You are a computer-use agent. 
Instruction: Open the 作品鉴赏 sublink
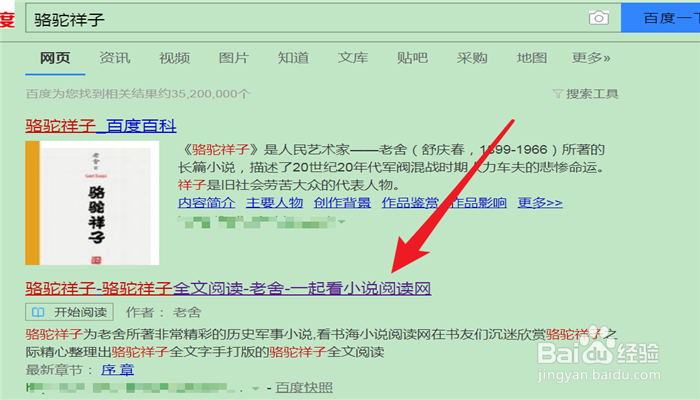pyautogui.click(x=410, y=203)
